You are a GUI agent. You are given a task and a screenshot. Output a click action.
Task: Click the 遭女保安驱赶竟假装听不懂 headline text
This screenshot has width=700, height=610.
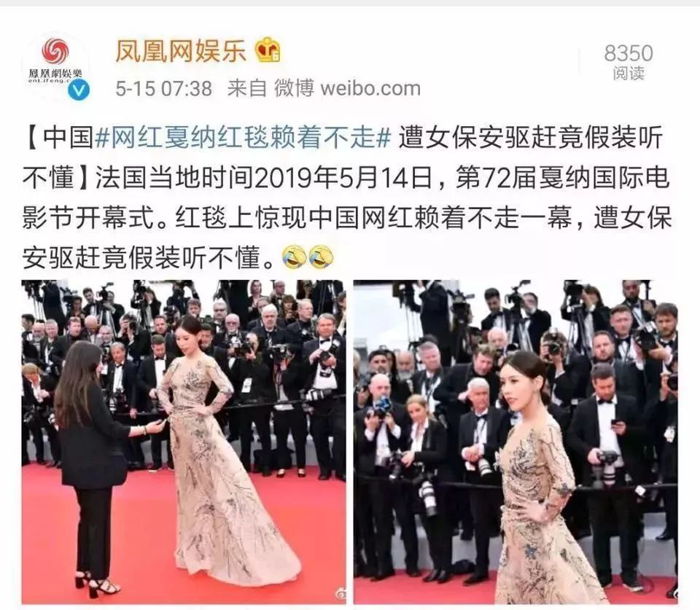point(343,157)
